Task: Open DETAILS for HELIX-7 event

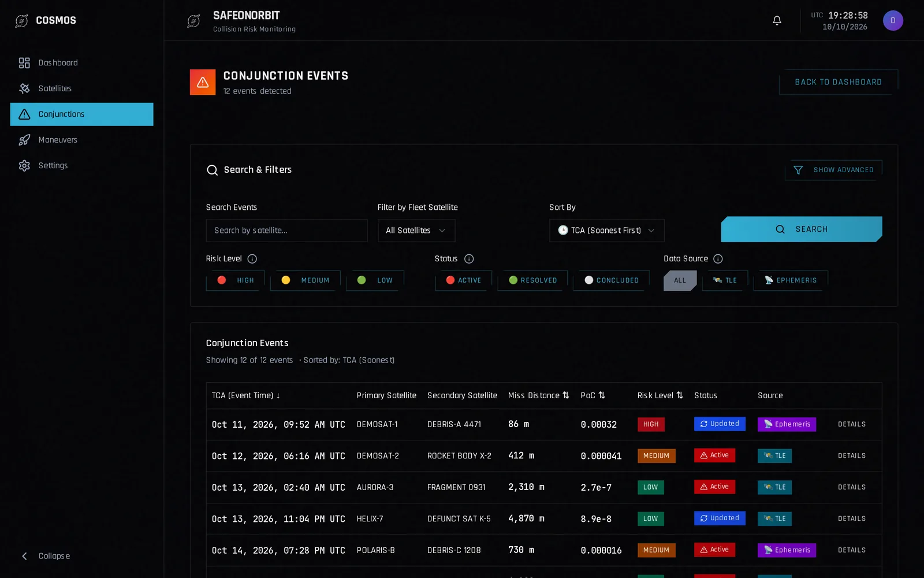Action: click(852, 519)
